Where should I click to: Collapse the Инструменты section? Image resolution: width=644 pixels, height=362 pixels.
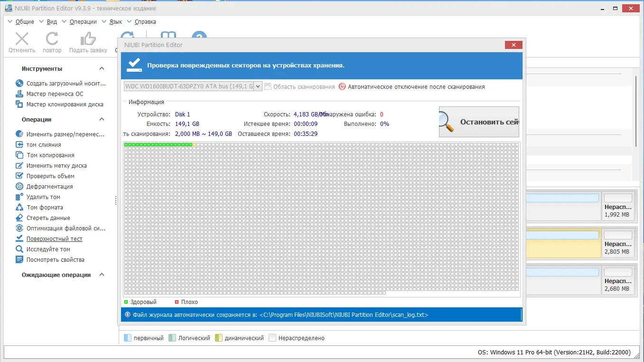(x=102, y=68)
